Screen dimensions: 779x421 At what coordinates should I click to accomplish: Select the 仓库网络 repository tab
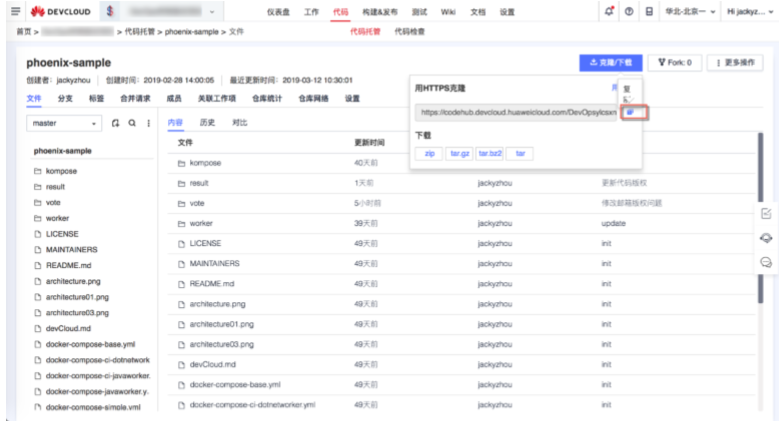pos(313,98)
